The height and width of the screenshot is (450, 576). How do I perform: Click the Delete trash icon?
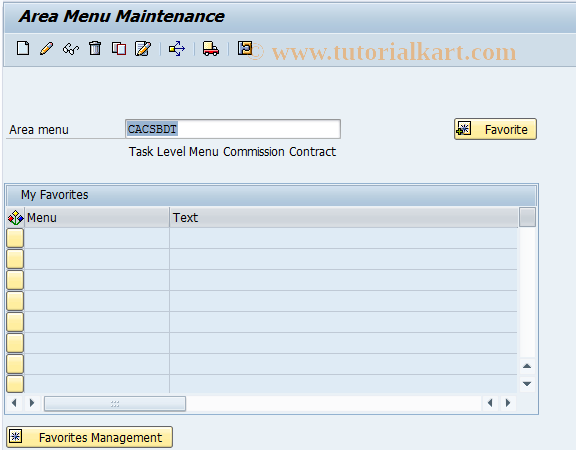95,48
